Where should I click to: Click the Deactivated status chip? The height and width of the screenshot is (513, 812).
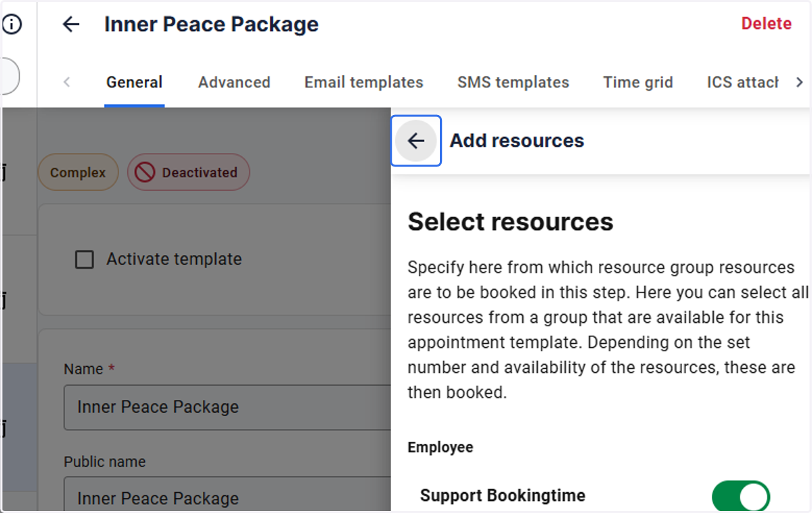(x=189, y=173)
